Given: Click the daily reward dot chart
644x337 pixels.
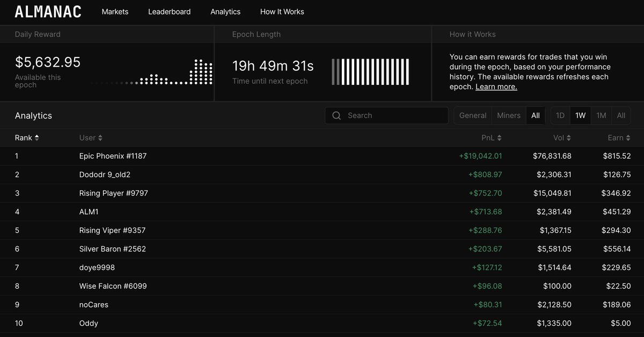Looking at the screenshot, I should tap(152, 72).
